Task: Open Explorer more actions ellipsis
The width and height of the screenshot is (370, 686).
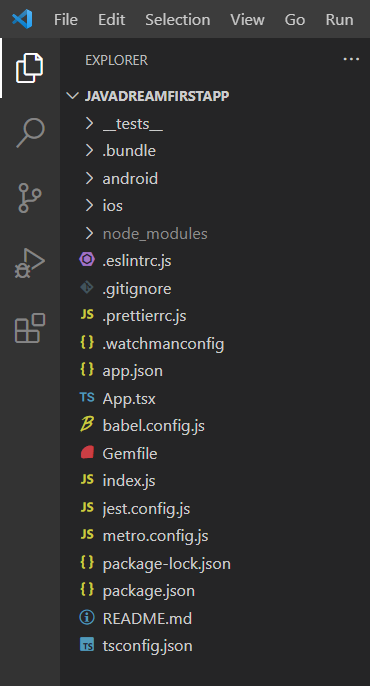Action: [x=351, y=60]
